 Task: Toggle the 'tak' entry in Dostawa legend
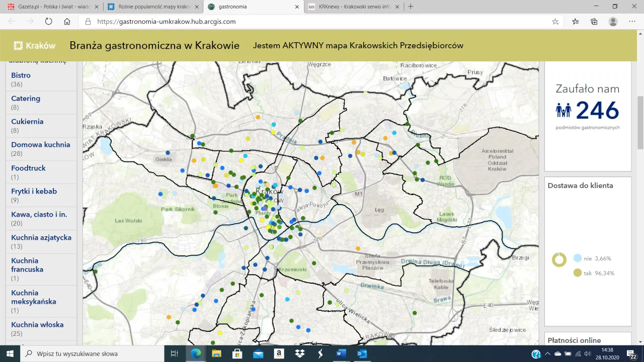click(x=591, y=273)
